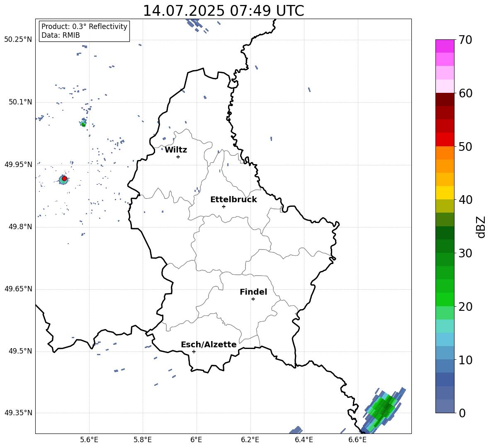Click the colorbar tick label 30

(465, 253)
